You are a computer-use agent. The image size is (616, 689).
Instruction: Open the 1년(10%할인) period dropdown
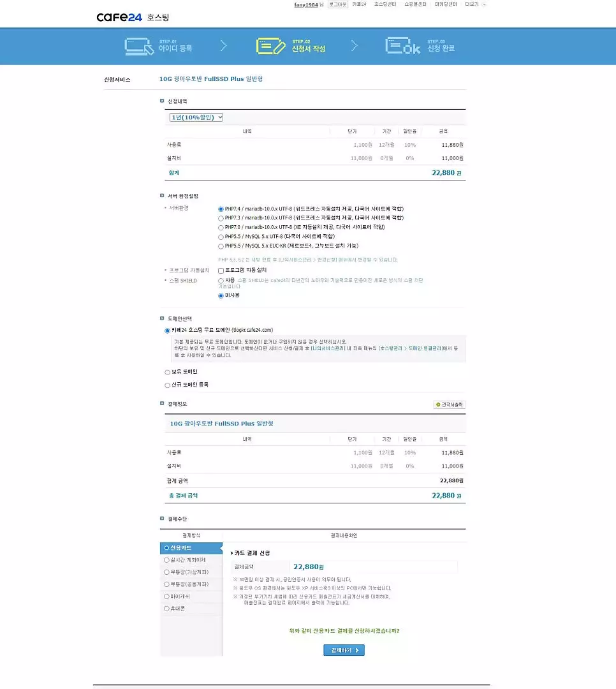coord(196,117)
